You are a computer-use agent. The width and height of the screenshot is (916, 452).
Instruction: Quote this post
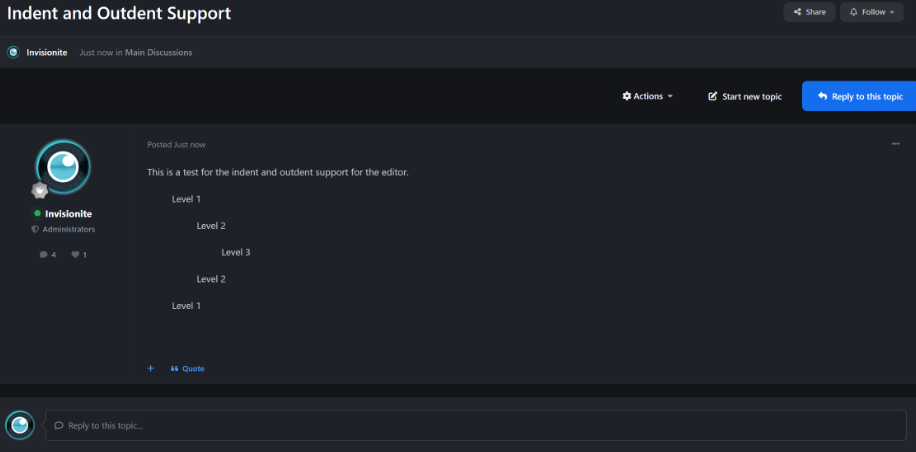click(x=188, y=368)
